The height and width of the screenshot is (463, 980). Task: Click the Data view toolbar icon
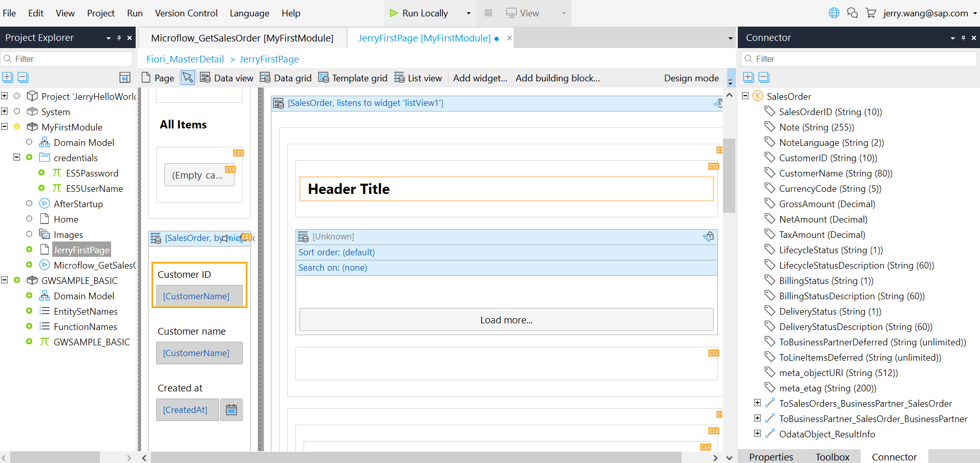point(205,78)
